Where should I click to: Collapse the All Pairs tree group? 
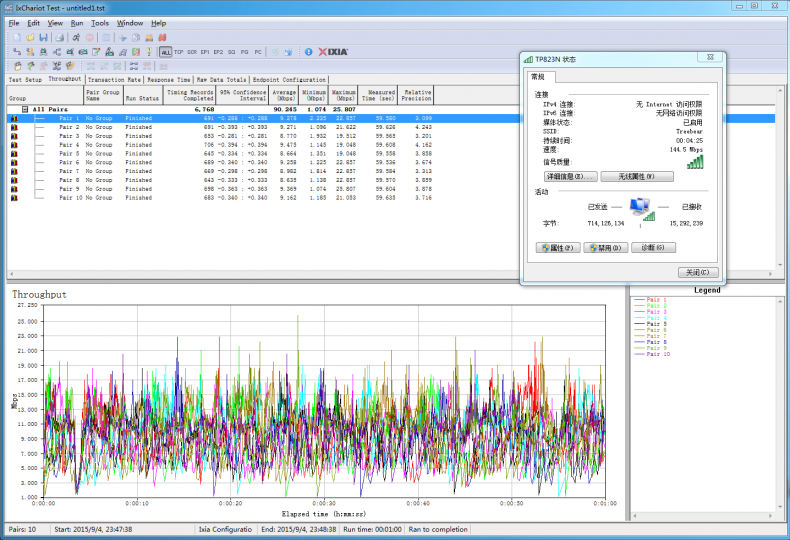(25, 109)
